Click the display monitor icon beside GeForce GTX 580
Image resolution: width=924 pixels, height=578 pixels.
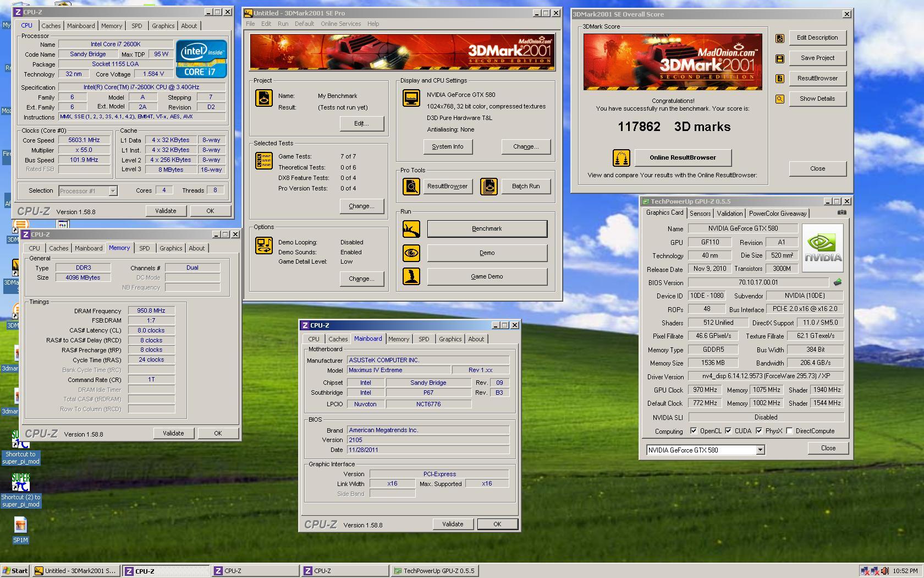pos(411,98)
